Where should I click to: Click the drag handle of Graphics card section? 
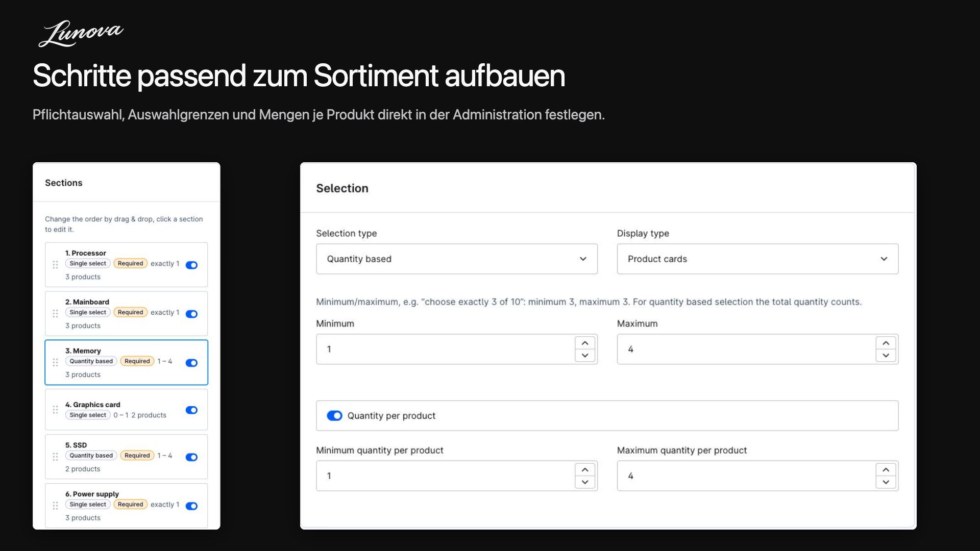pyautogui.click(x=55, y=410)
